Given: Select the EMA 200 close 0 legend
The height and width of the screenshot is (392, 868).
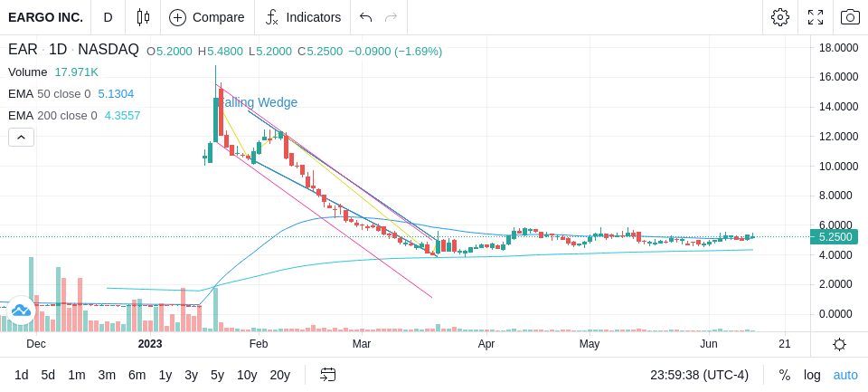Looking at the screenshot, I should coord(52,115).
